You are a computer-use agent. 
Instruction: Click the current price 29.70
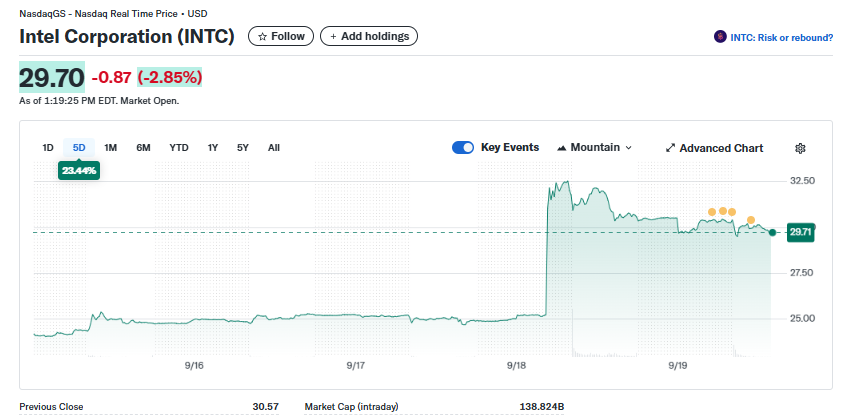pos(52,78)
